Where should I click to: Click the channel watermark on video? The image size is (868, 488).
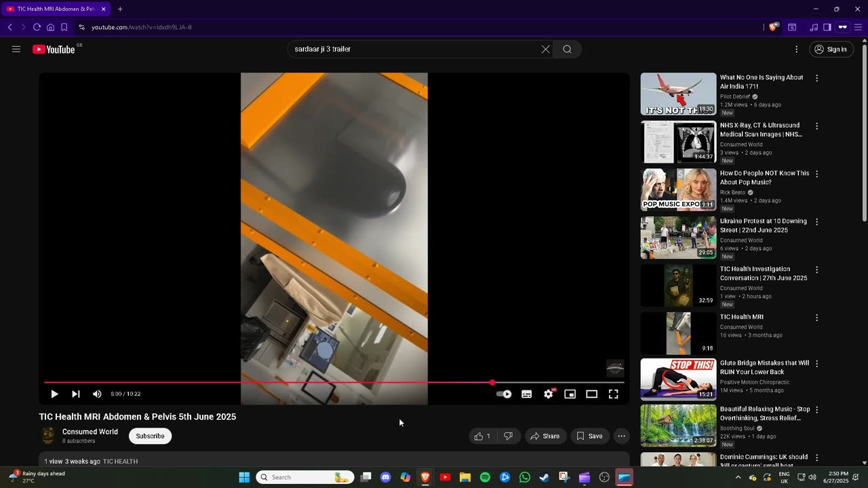[x=615, y=368]
